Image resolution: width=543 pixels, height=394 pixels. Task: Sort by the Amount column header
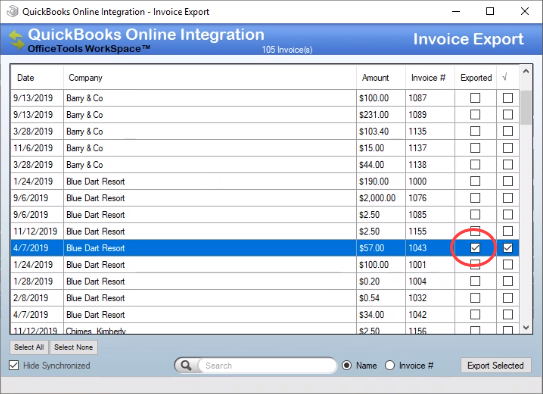click(381, 78)
